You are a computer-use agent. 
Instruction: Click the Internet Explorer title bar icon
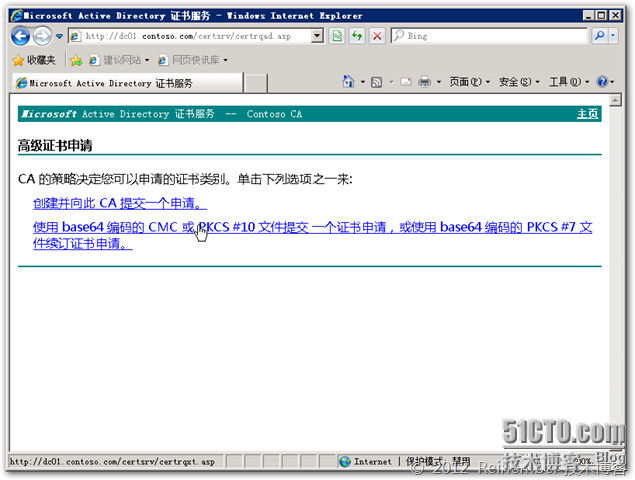(17, 16)
